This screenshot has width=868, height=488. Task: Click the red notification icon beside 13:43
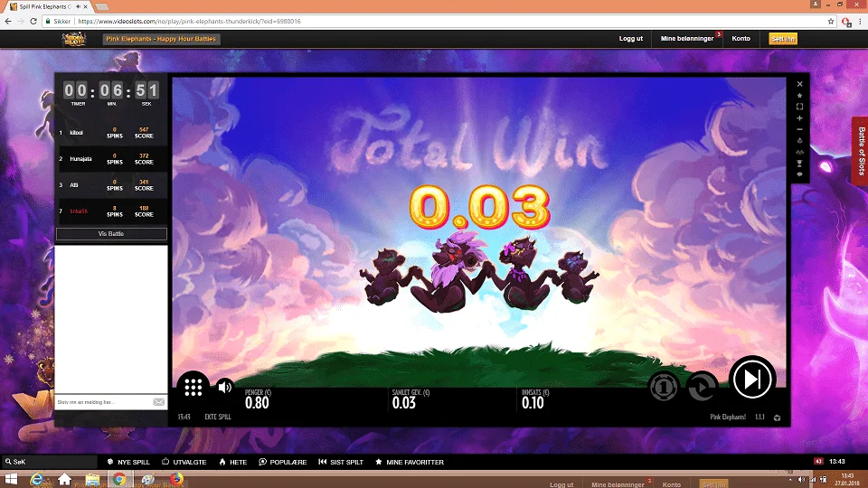[x=818, y=462]
